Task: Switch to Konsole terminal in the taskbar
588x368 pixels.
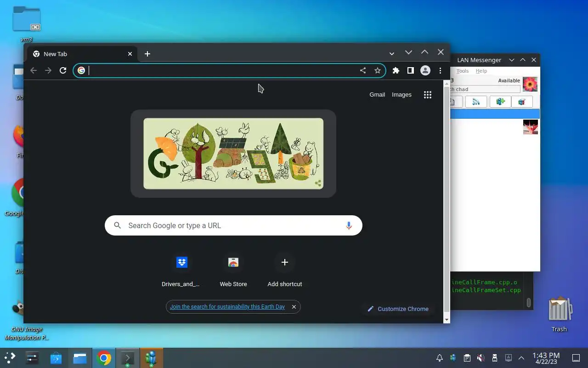Action: [127, 358]
